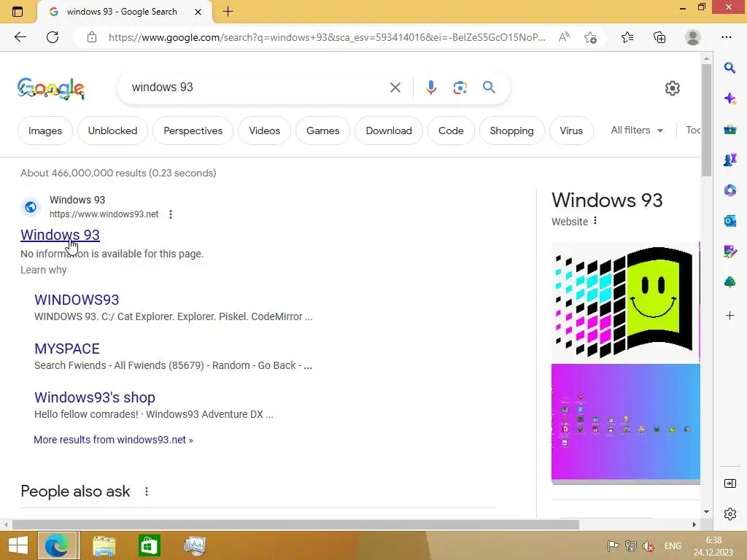This screenshot has width=747, height=560.
Task: Open the sidebar Search icon
Action: (x=729, y=68)
